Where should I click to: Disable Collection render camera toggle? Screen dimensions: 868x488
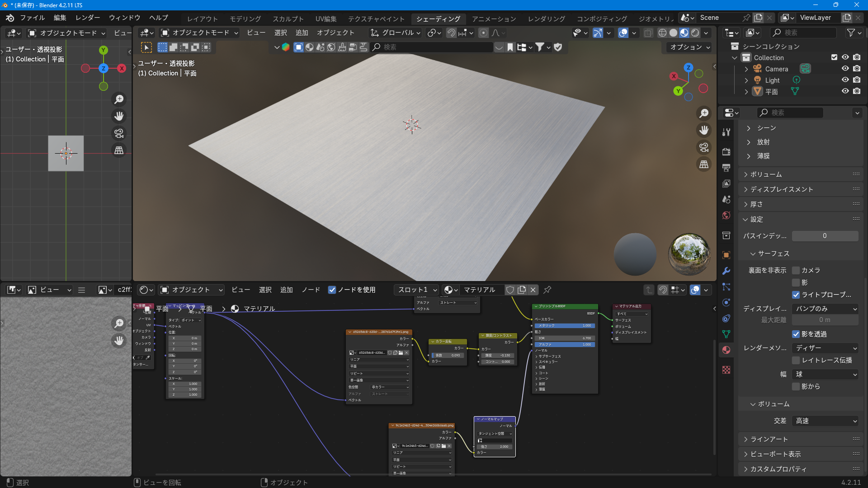coord(857,57)
